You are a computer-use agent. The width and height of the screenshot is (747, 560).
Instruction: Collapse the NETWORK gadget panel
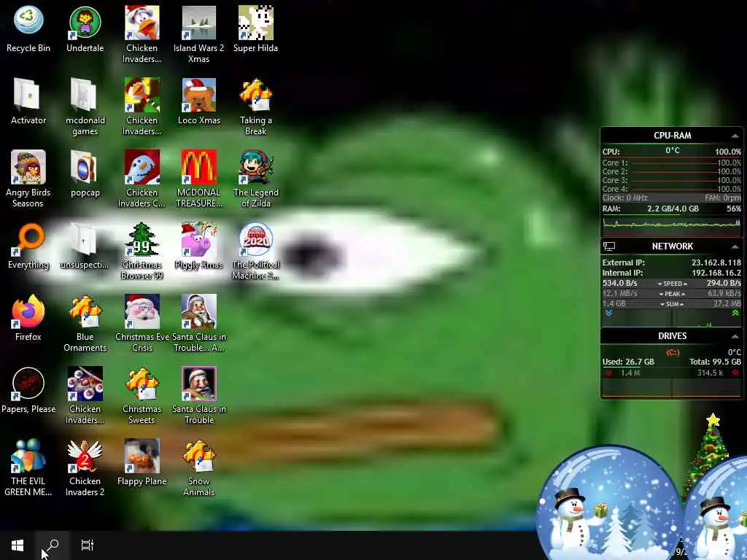click(x=735, y=246)
